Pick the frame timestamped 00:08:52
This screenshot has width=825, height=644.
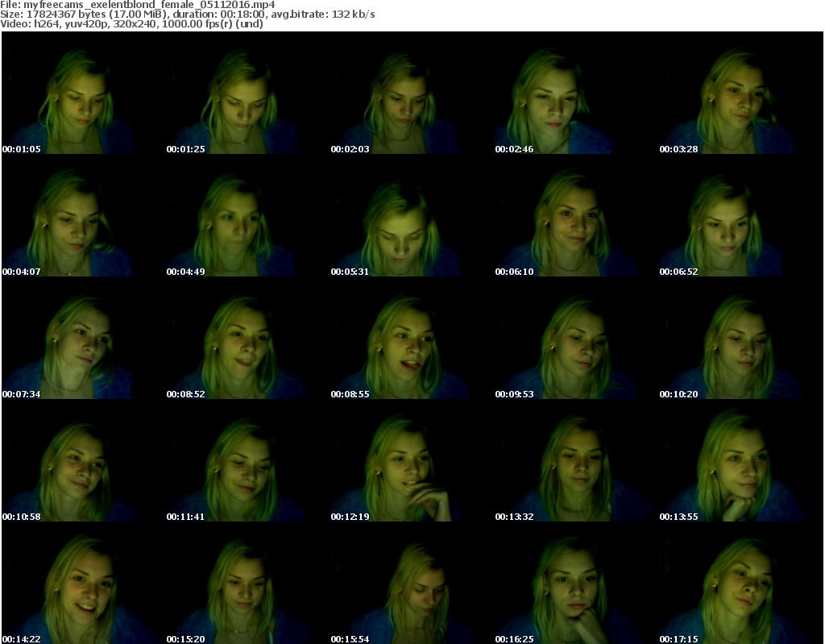tap(248, 338)
